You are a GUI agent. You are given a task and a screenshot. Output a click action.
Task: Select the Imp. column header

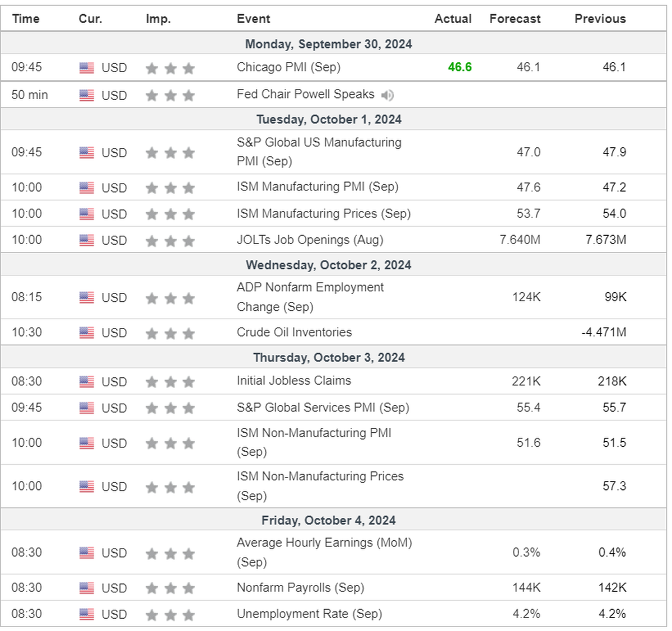tap(158, 18)
